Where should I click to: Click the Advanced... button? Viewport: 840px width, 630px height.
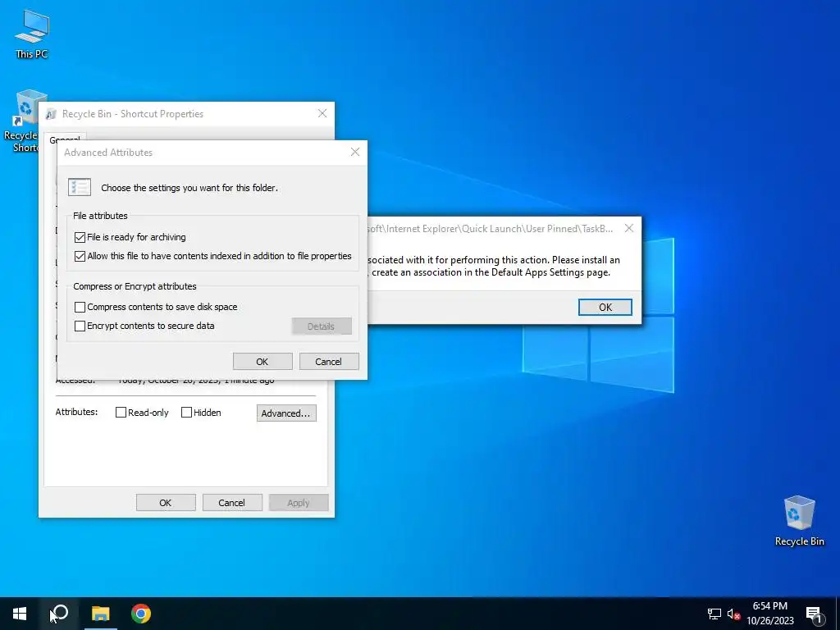(x=286, y=413)
